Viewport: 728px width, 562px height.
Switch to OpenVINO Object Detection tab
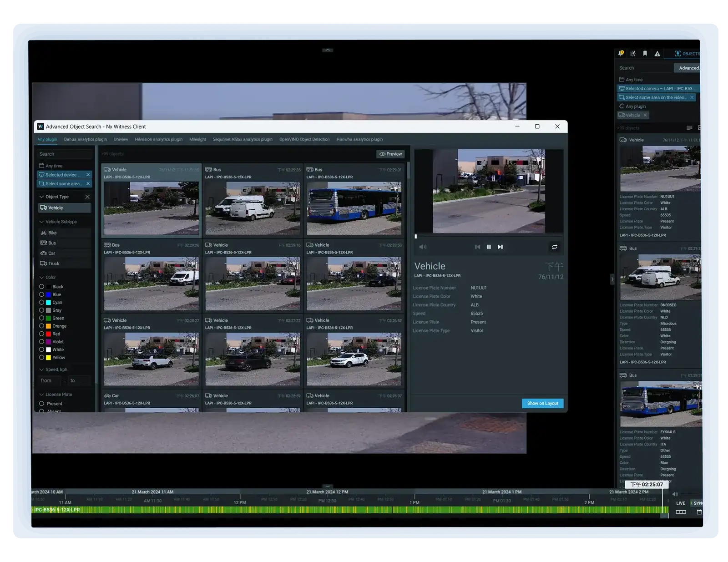[x=304, y=139]
